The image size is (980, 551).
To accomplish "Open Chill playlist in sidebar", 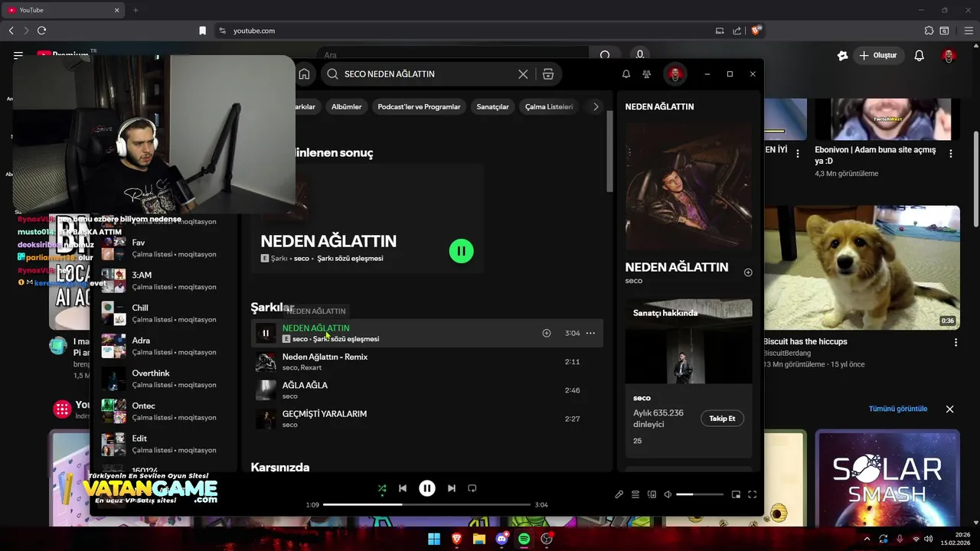I will click(165, 313).
